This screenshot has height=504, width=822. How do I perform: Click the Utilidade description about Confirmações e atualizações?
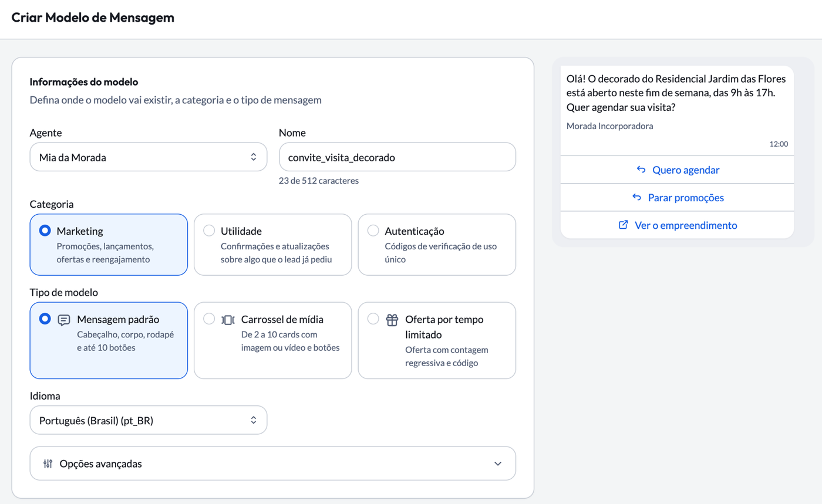click(277, 253)
